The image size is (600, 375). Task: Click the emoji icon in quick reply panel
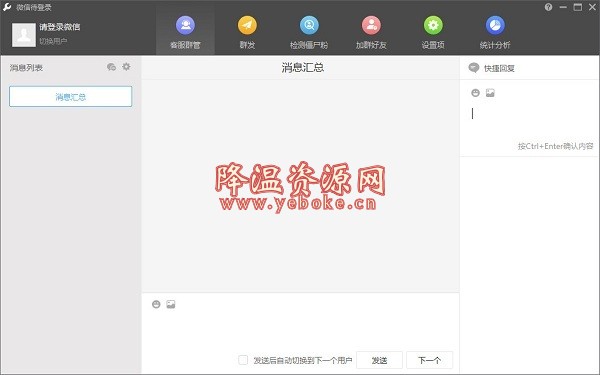(475, 93)
